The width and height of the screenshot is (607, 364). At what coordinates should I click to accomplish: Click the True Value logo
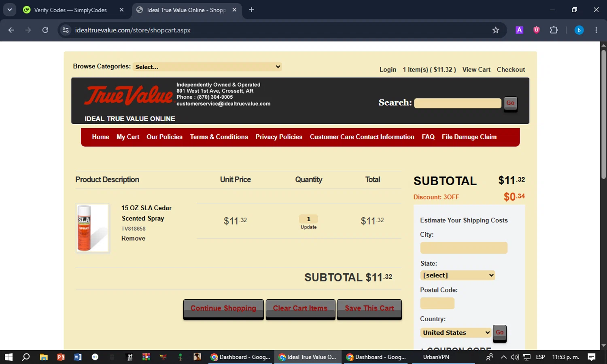pos(128,95)
